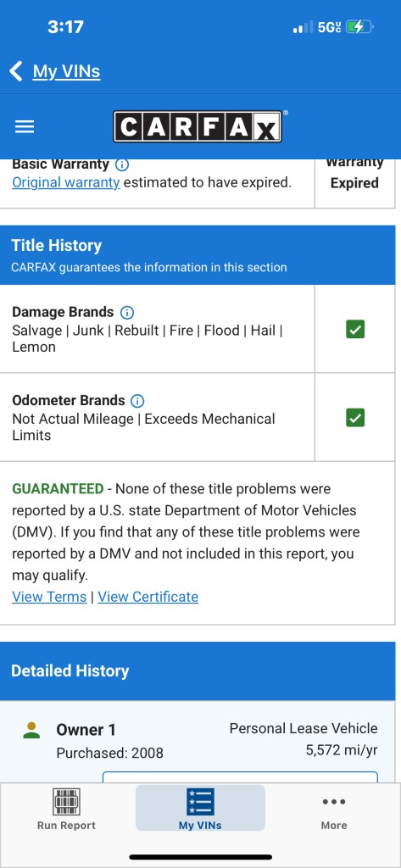The image size is (401, 868).
Task: Open the hamburger menu icon
Action: [25, 127]
